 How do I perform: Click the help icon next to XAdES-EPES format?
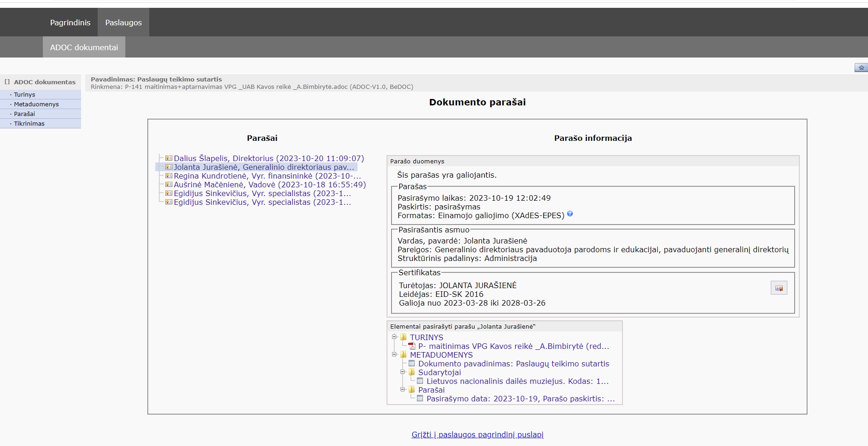[x=570, y=214]
